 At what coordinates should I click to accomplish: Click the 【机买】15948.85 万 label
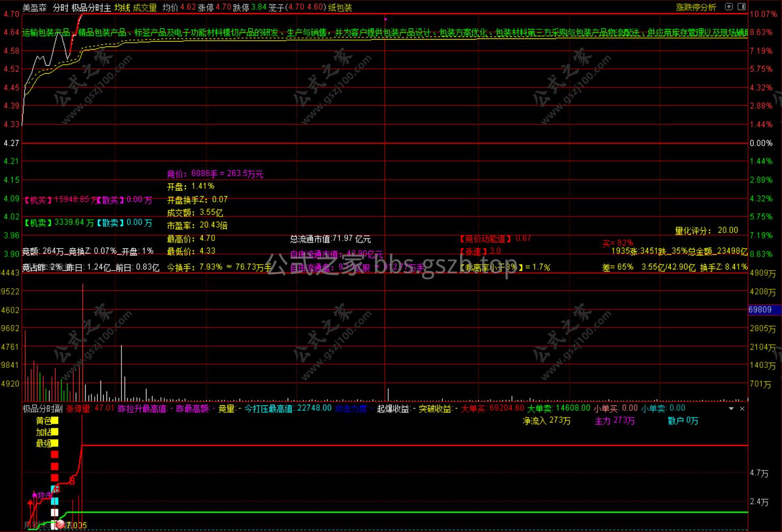tap(59, 200)
